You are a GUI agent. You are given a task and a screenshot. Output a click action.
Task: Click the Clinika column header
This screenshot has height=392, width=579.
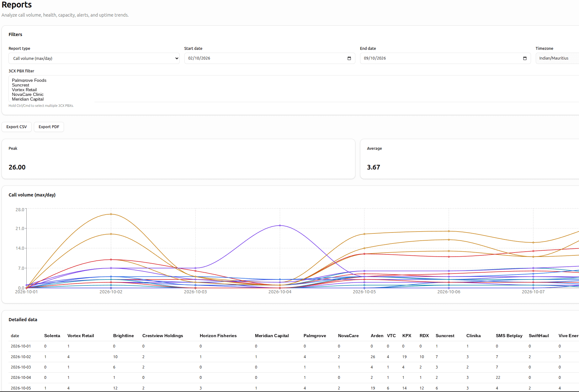[x=474, y=336]
